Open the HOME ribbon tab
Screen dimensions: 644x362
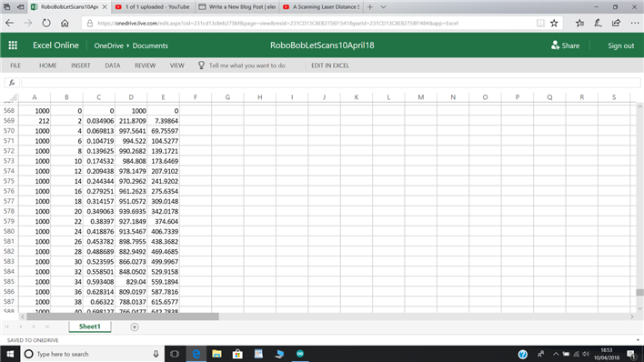[47, 65]
